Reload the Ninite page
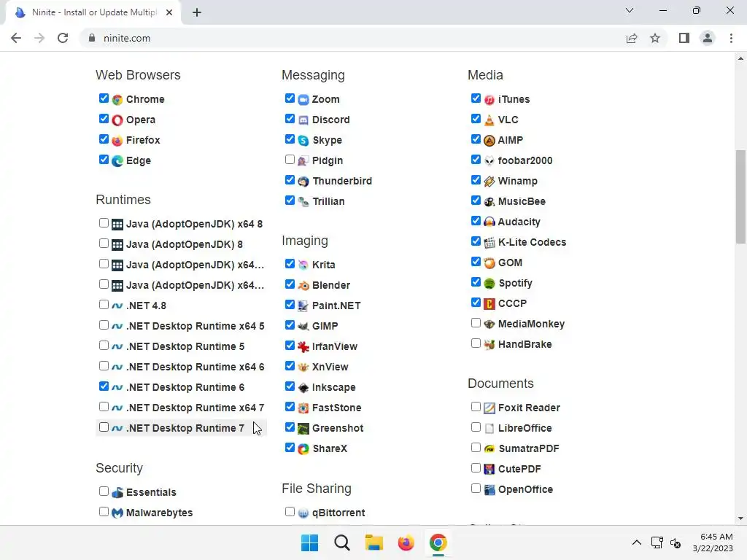 (x=63, y=38)
